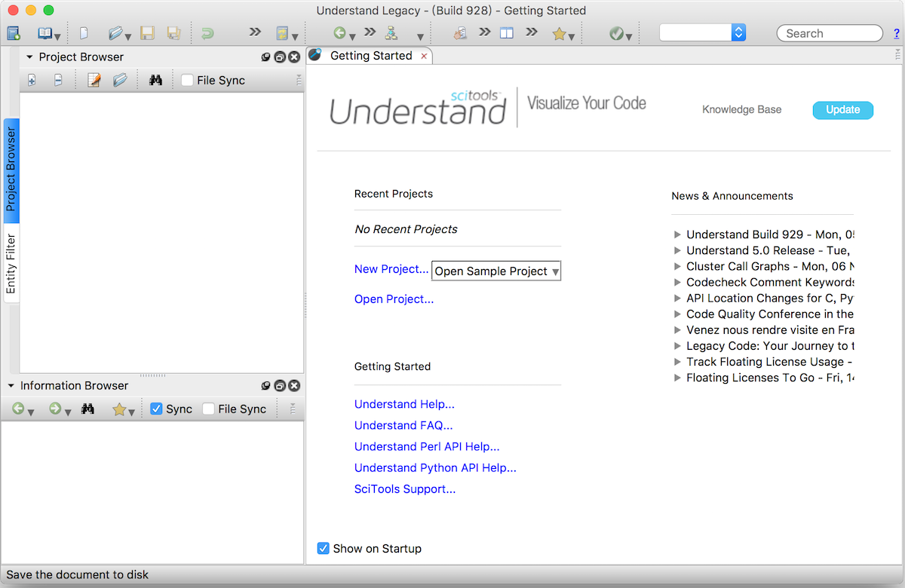Expand the Track Floating License Usage news item
Image resolution: width=905 pixels, height=588 pixels.
677,362
